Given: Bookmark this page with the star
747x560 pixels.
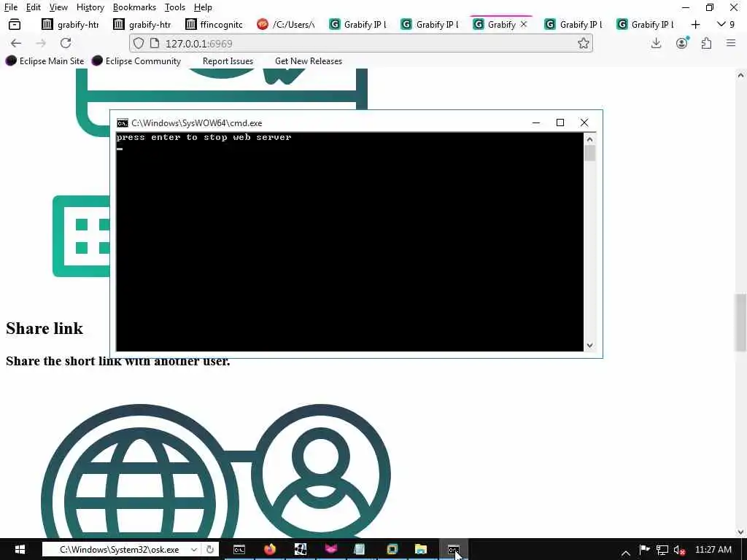Looking at the screenshot, I should (x=583, y=43).
